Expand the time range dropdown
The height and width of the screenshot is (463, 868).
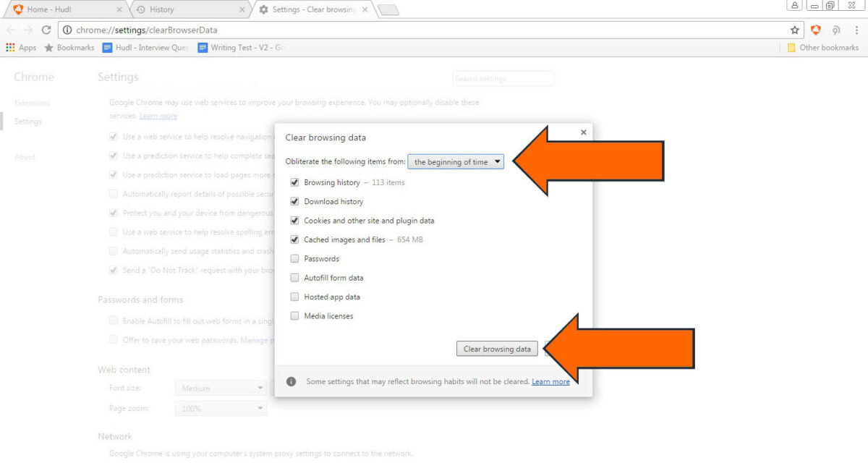pos(456,162)
